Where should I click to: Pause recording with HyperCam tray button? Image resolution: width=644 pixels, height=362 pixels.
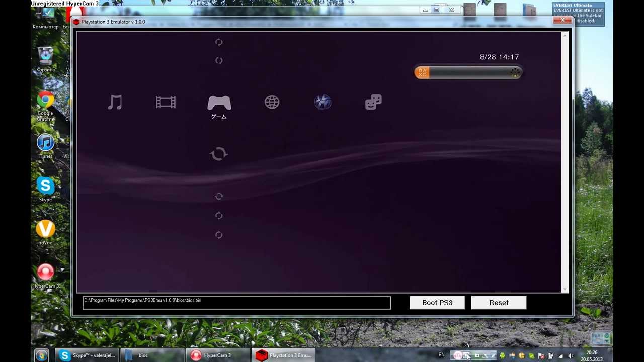(x=458, y=355)
